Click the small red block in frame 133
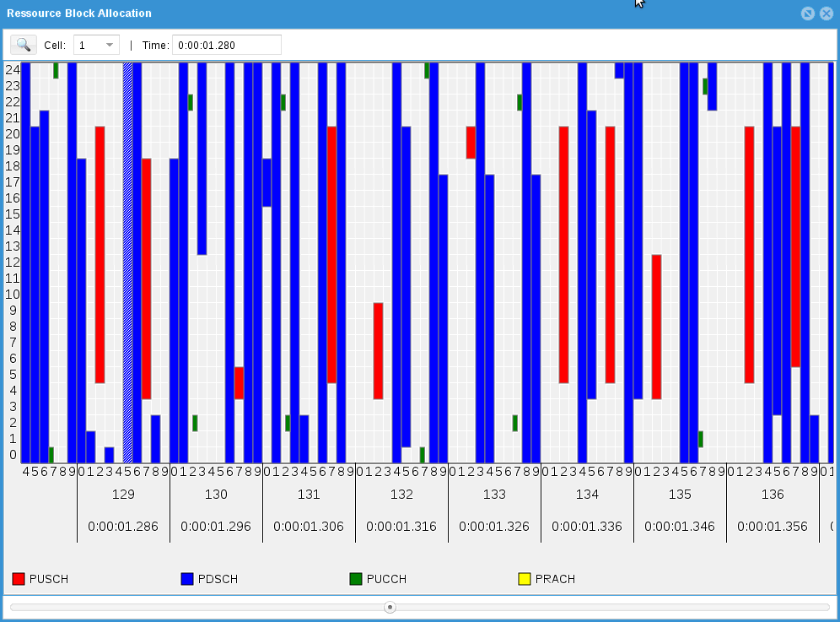Image resolution: width=840 pixels, height=622 pixels. click(x=471, y=142)
